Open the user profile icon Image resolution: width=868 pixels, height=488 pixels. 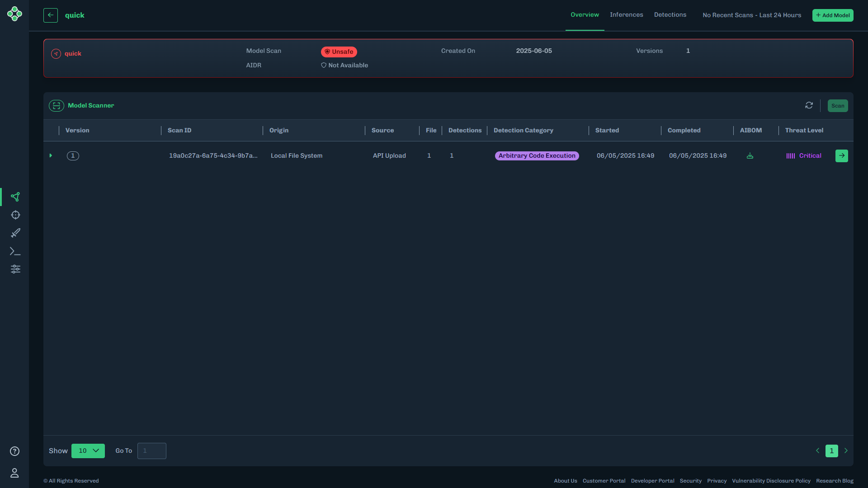(14, 473)
